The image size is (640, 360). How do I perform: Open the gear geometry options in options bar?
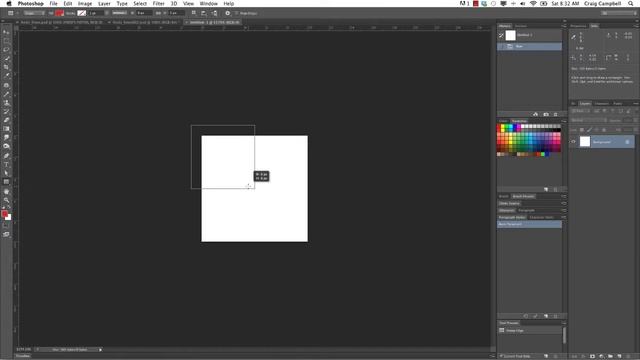228,13
